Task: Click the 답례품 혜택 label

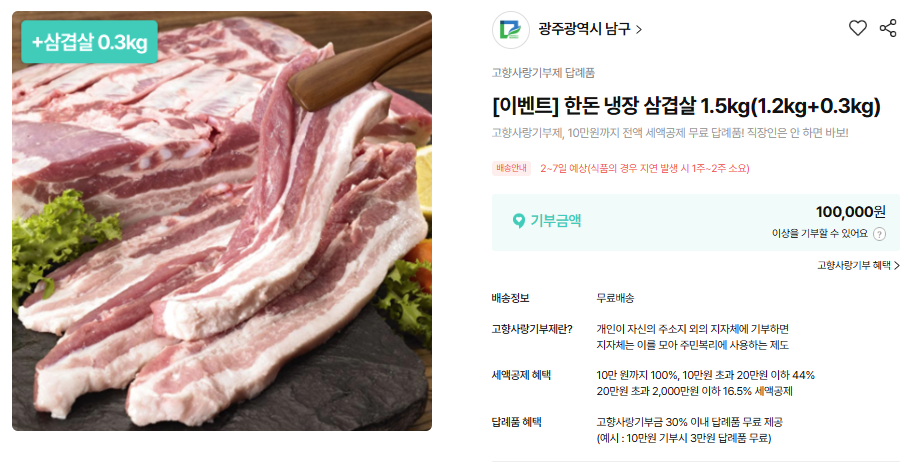Action: coord(517,422)
